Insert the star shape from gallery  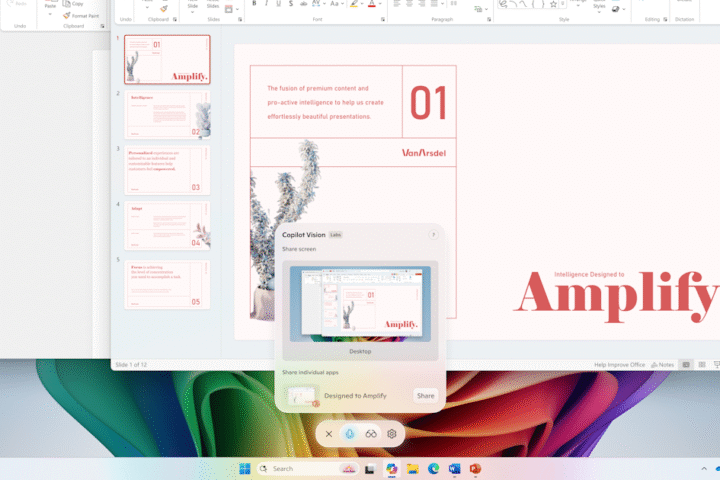coord(553,4)
